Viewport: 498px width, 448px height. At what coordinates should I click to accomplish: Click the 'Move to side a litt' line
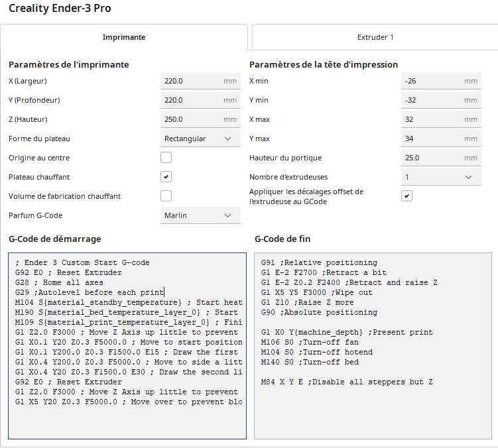click(x=128, y=362)
